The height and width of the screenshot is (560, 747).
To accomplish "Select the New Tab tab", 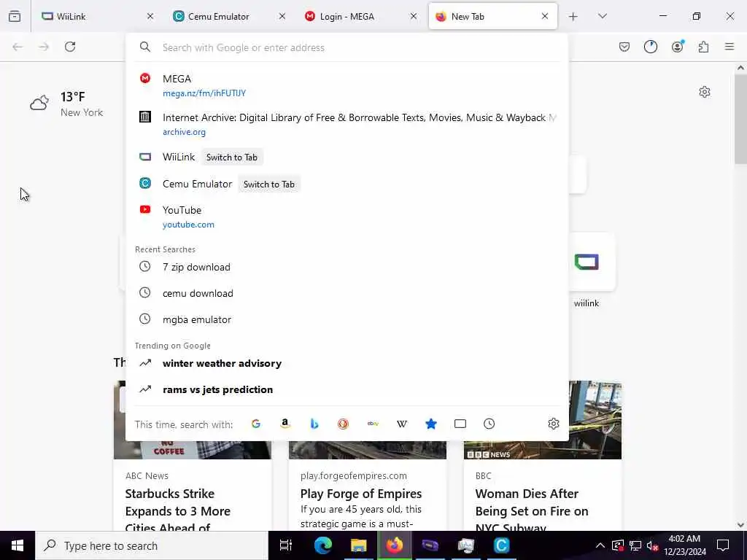I will (493, 16).
